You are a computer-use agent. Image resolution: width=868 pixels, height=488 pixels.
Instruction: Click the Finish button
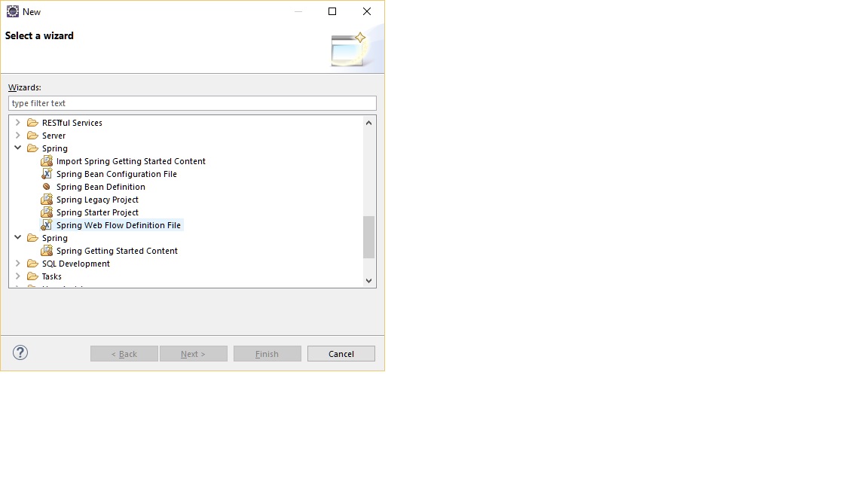click(x=267, y=353)
